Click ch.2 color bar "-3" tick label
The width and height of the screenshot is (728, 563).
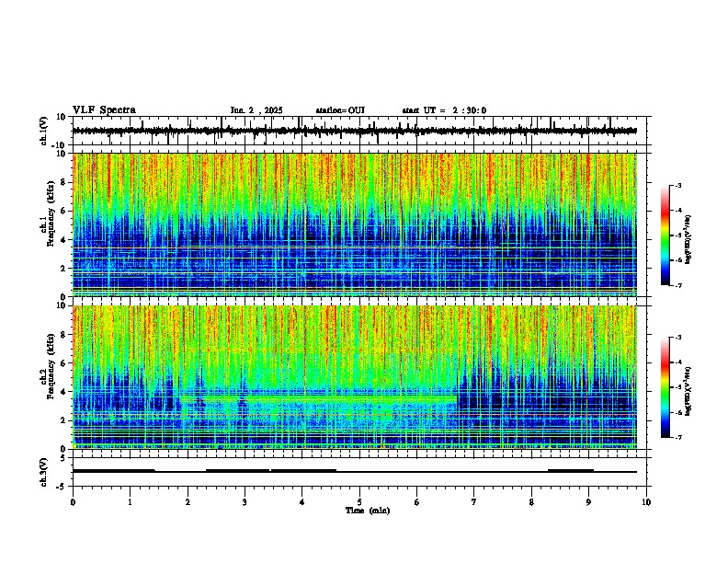tap(677, 338)
